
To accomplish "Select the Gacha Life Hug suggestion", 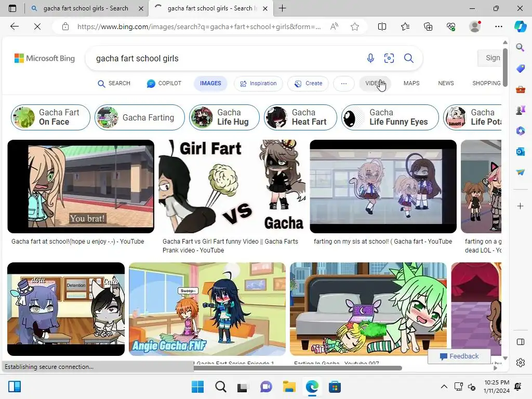I will coord(224,117).
